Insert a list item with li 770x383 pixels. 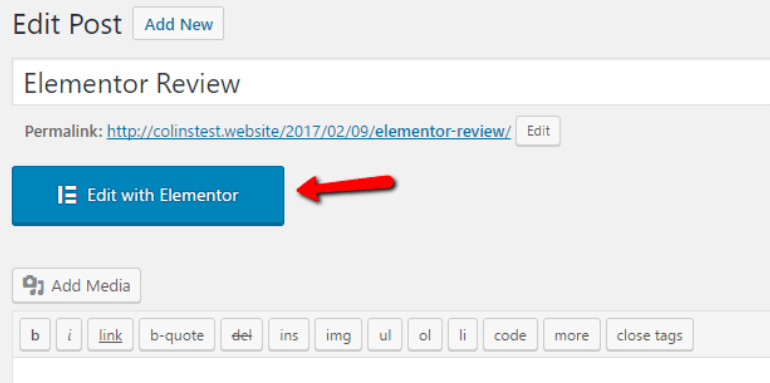pos(463,335)
